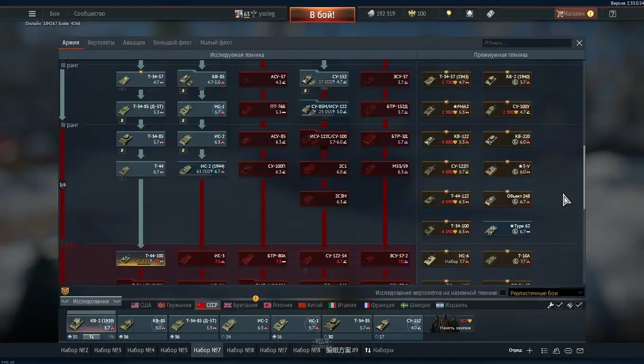Image resolution: width=644 pixels, height=364 pixels.
Task: Select the premium ИС-6 tank
Action: [446, 258]
